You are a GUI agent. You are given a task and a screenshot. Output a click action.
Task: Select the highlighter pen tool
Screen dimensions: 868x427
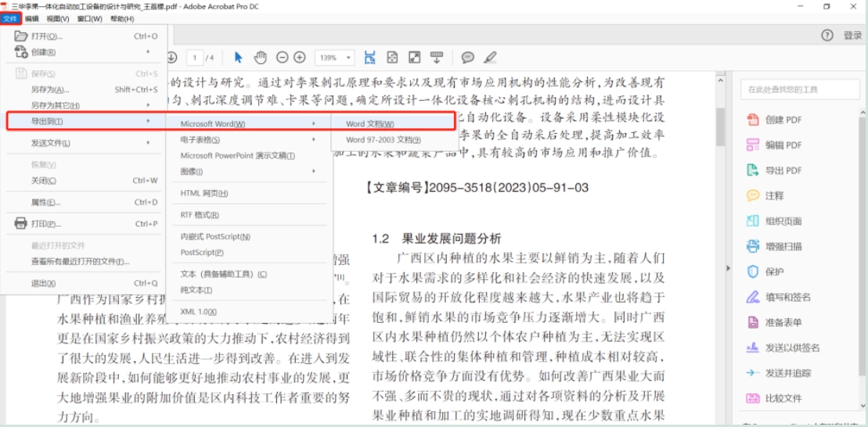point(490,58)
